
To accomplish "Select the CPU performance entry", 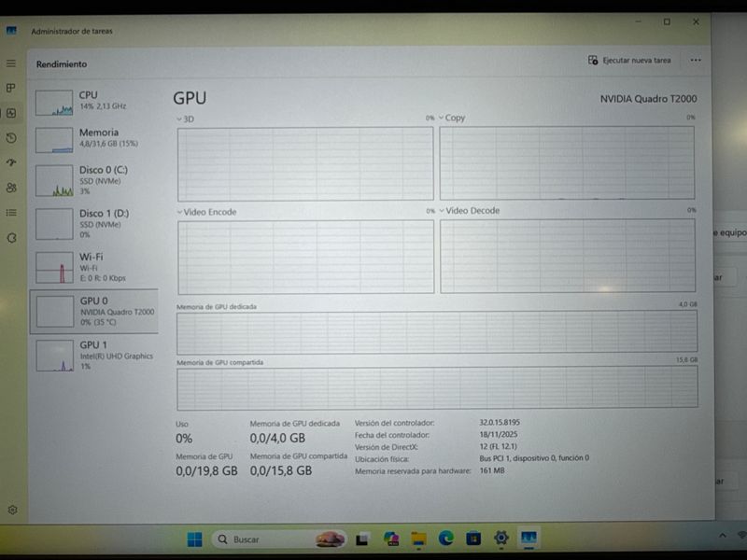I will (95, 103).
